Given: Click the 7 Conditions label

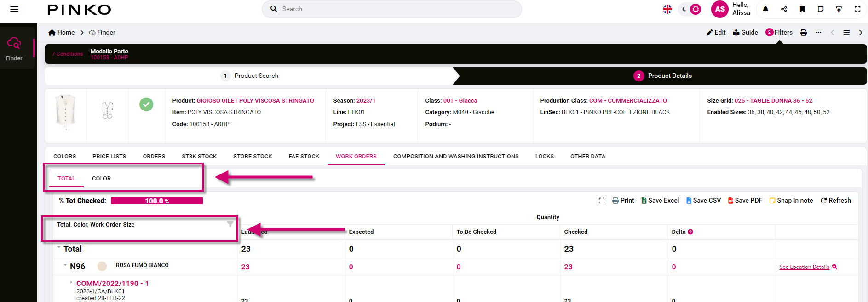Looking at the screenshot, I should pos(68,54).
